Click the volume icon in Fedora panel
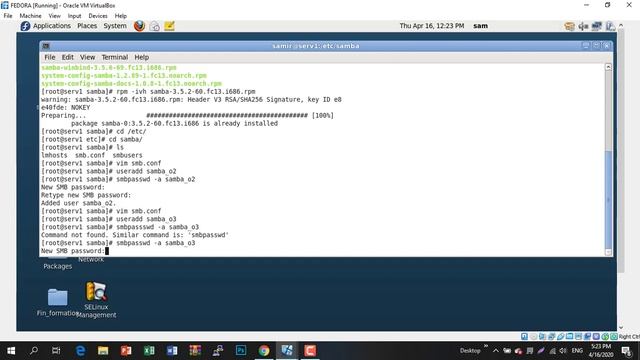The image size is (640, 360). pyautogui.click(x=583, y=27)
